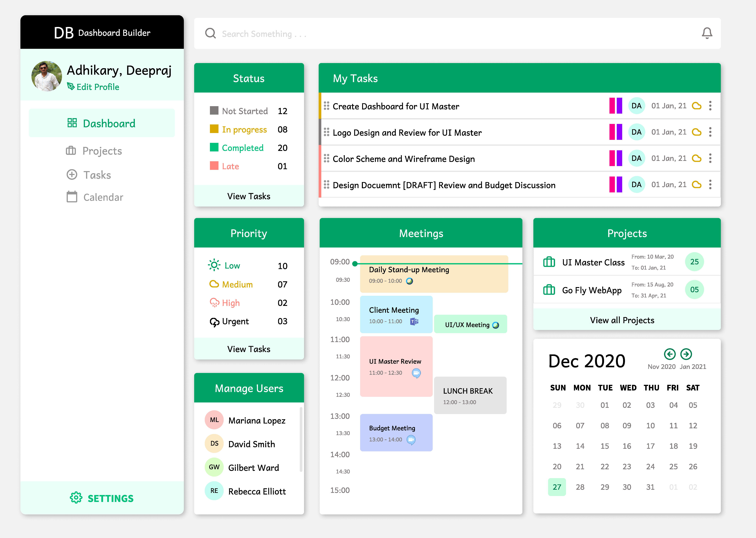Click the search magnifier icon

tap(211, 33)
